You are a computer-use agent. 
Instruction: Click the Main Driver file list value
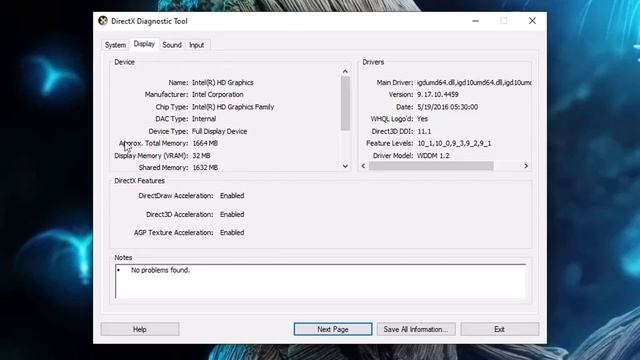474,82
